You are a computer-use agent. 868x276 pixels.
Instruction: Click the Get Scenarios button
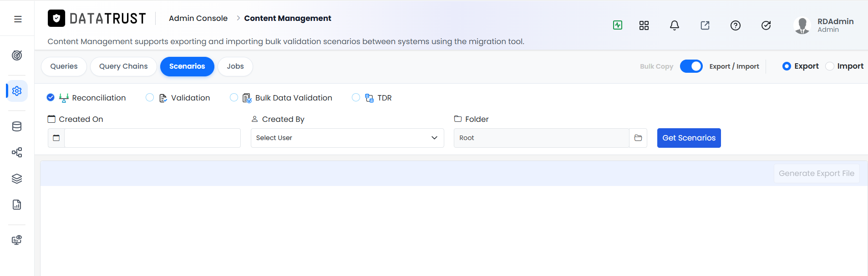click(689, 138)
